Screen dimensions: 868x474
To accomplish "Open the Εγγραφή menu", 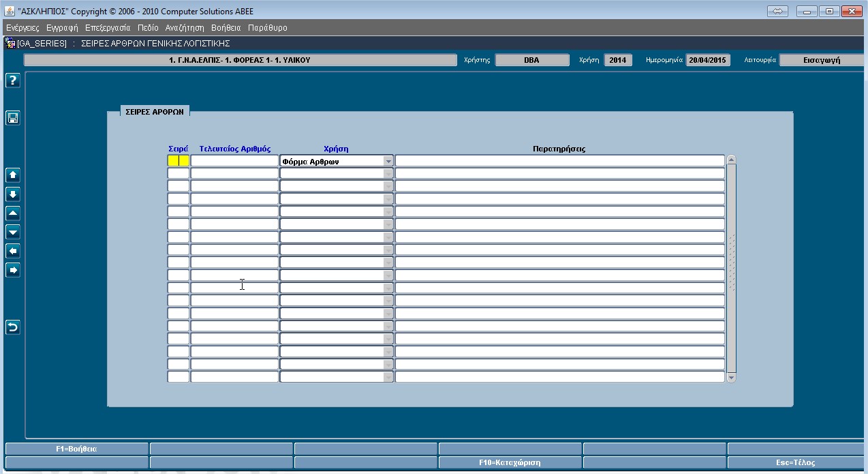I will (62, 28).
